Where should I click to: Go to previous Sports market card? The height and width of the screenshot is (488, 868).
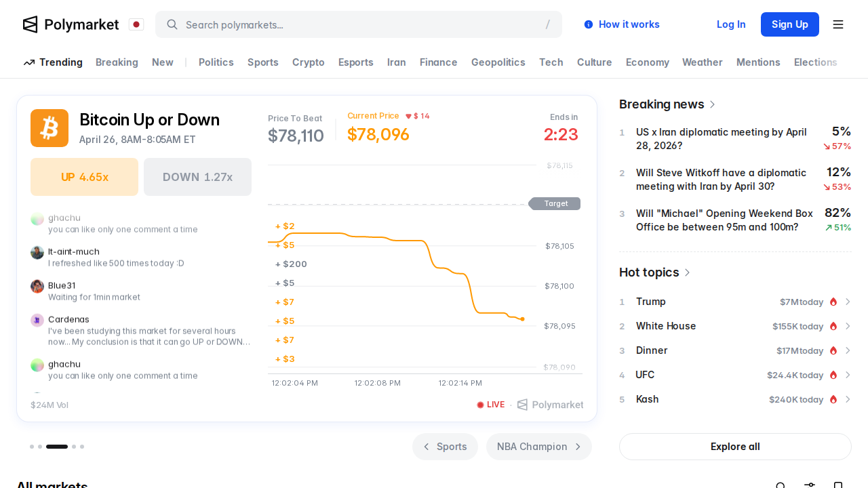[445, 447]
